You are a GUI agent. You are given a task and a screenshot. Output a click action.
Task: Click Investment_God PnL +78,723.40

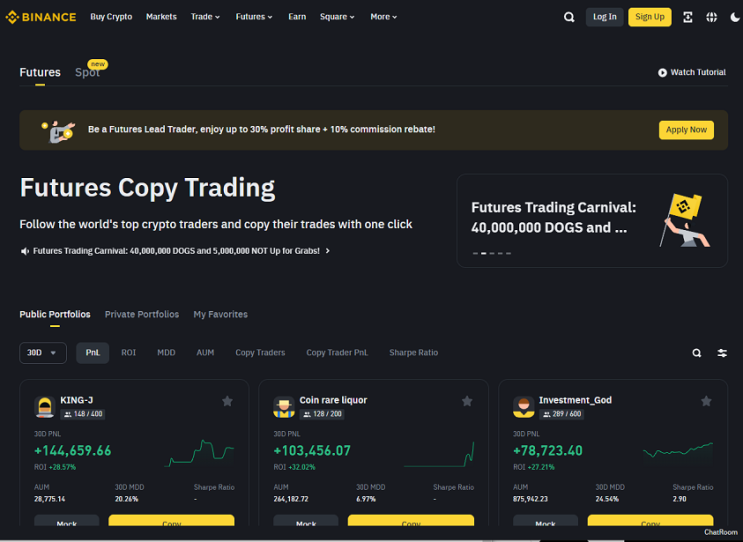coord(548,451)
